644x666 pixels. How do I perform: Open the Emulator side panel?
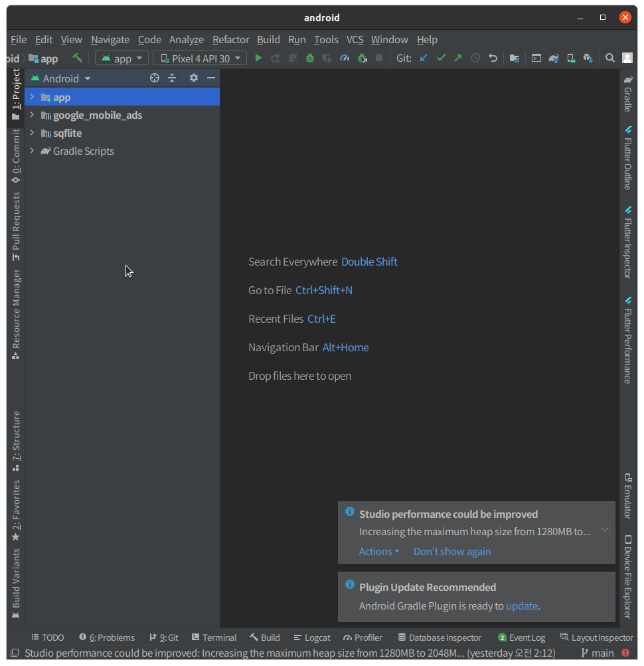pos(628,495)
